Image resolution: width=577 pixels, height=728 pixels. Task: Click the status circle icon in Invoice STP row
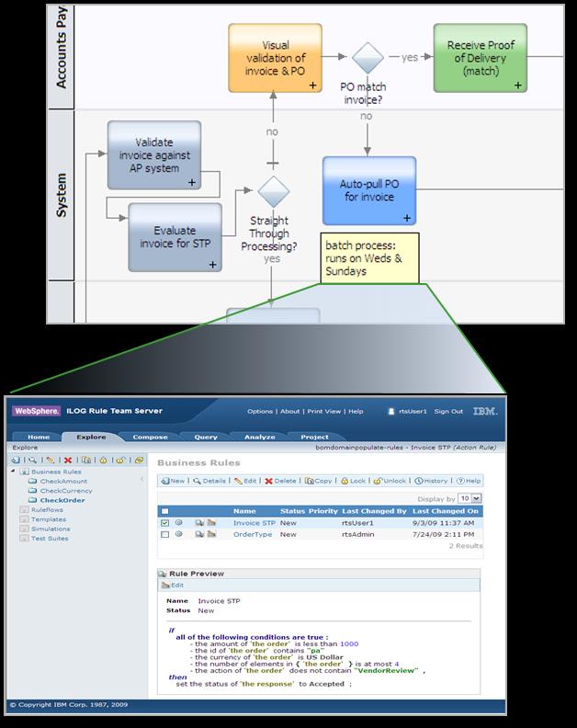pyautogui.click(x=179, y=523)
